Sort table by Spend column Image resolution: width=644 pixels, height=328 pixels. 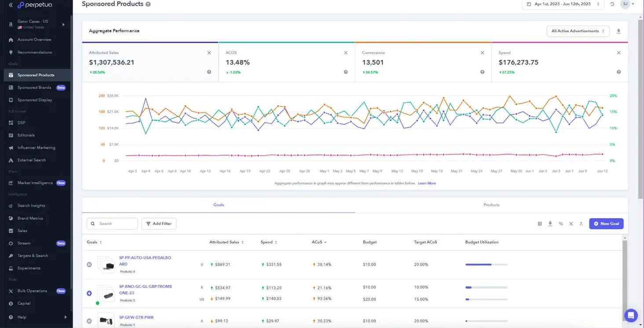269,242
